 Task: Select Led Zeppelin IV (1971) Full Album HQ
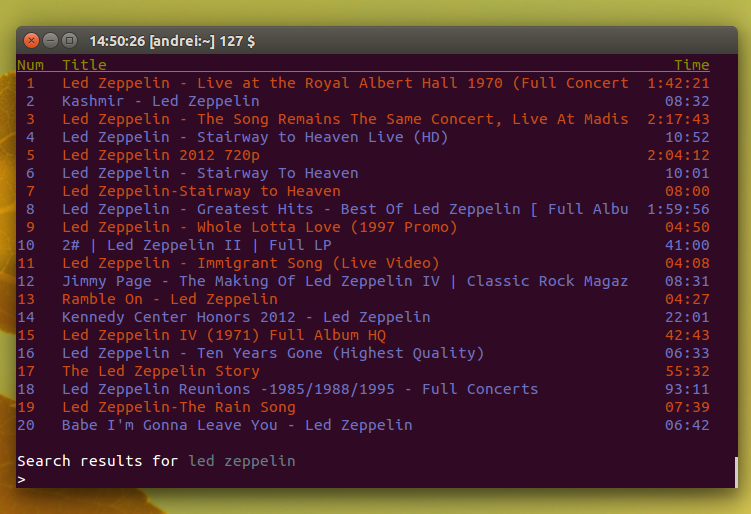pos(224,335)
